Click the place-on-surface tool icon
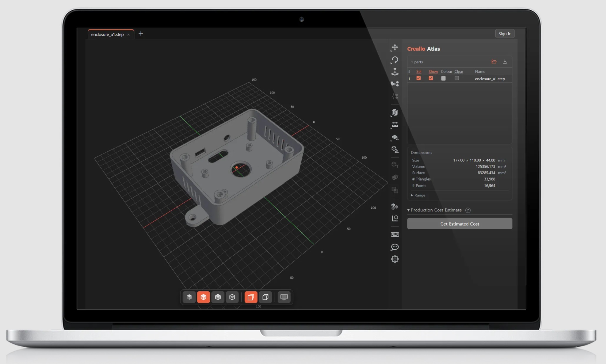 click(395, 71)
